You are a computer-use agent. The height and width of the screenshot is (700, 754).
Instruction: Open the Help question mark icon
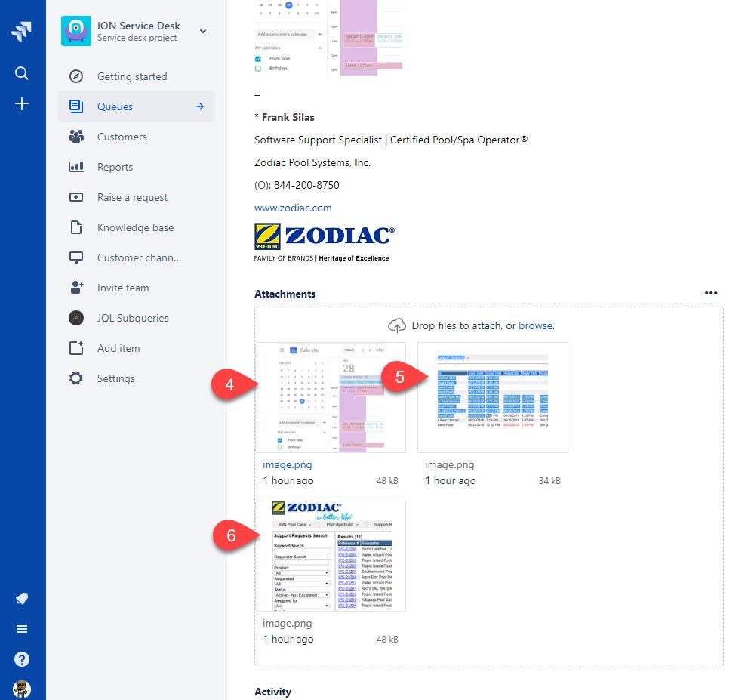[22, 659]
